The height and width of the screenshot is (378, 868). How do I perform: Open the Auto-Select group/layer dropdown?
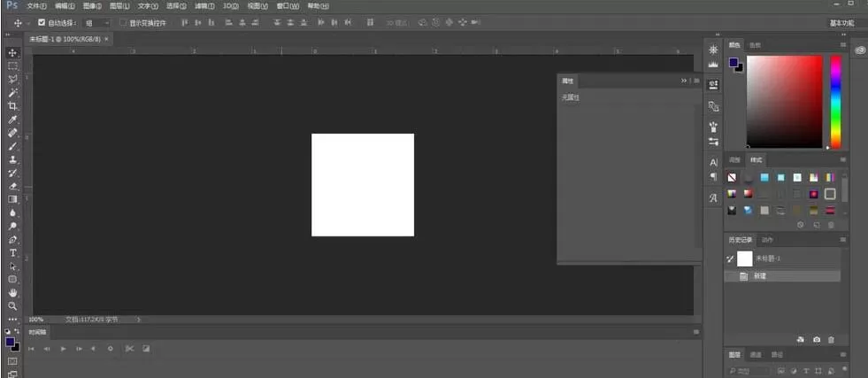(x=96, y=23)
